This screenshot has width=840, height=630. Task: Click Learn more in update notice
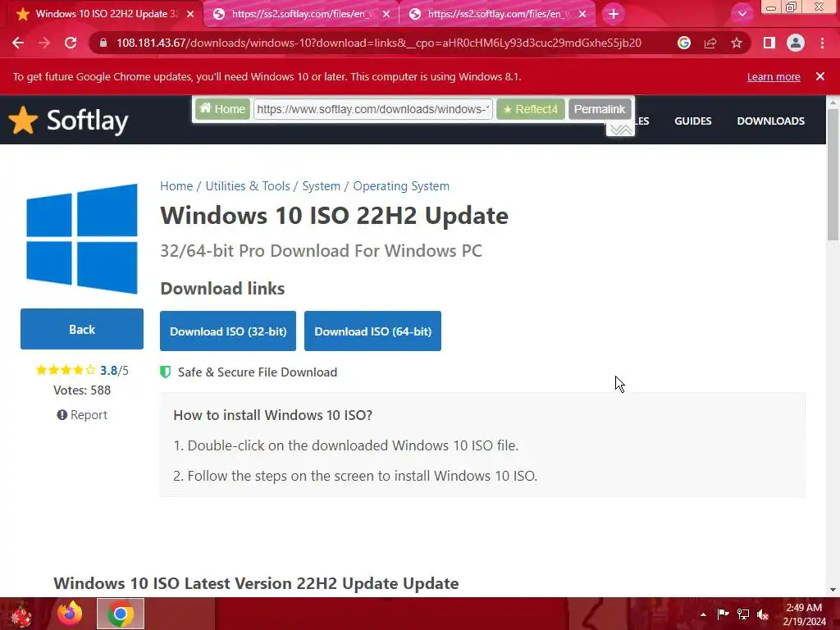point(774,76)
